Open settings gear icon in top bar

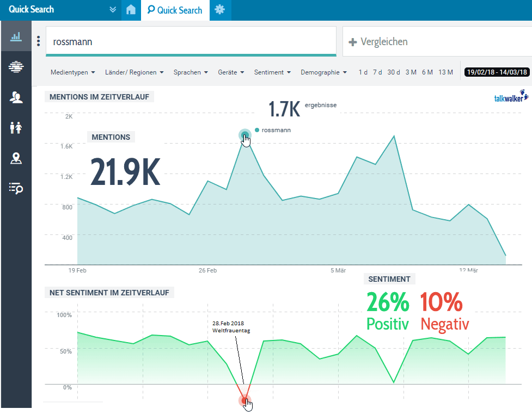pos(219,10)
